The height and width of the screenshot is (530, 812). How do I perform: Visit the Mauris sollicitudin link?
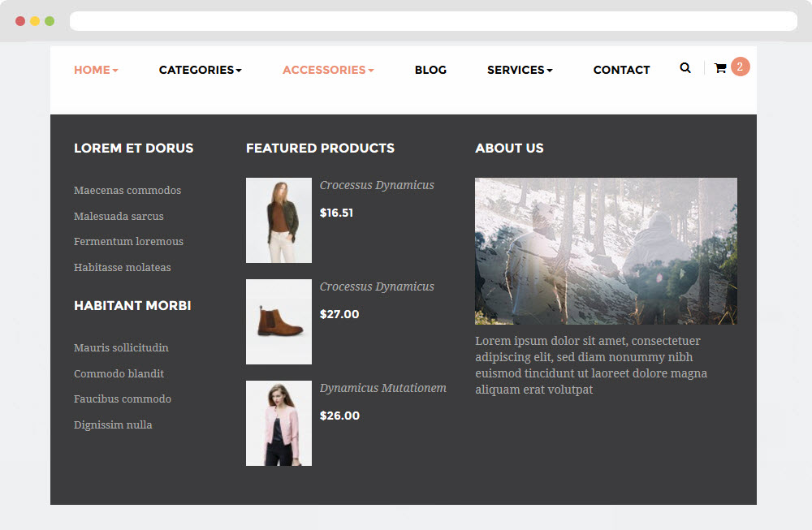[x=121, y=348]
